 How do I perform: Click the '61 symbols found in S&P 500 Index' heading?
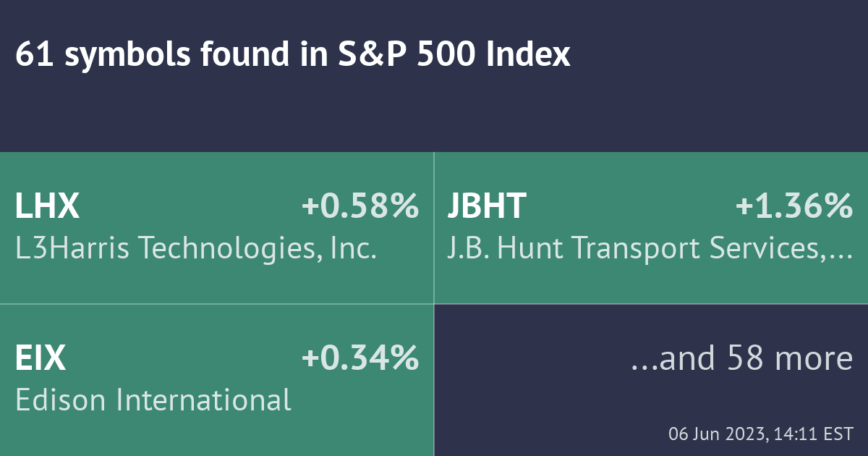pos(293,56)
